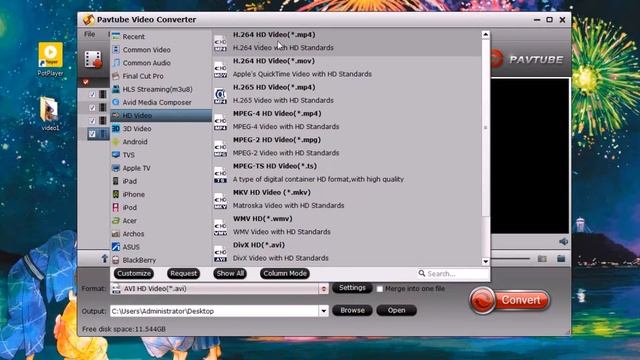Enable Merge into one file
Screen dimensions: 640x360
[x=380, y=289]
